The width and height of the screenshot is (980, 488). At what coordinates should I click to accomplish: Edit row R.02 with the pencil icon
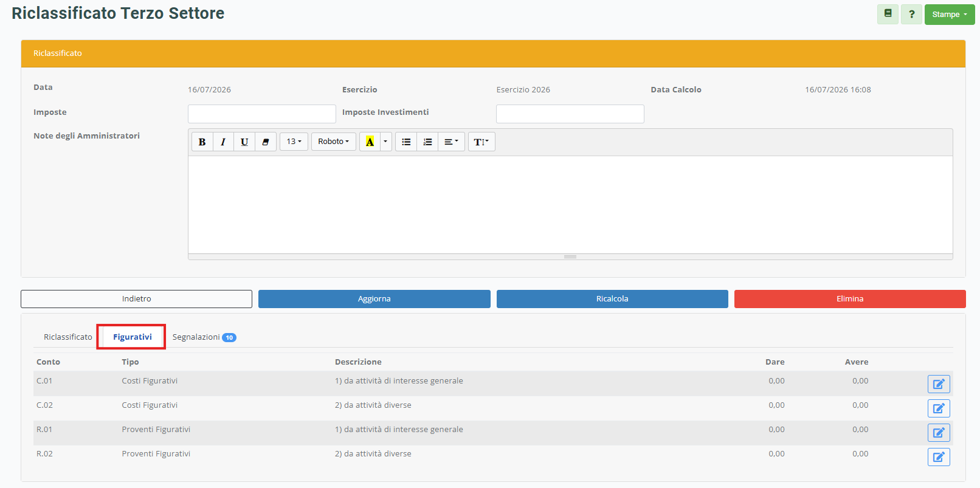[x=939, y=457]
